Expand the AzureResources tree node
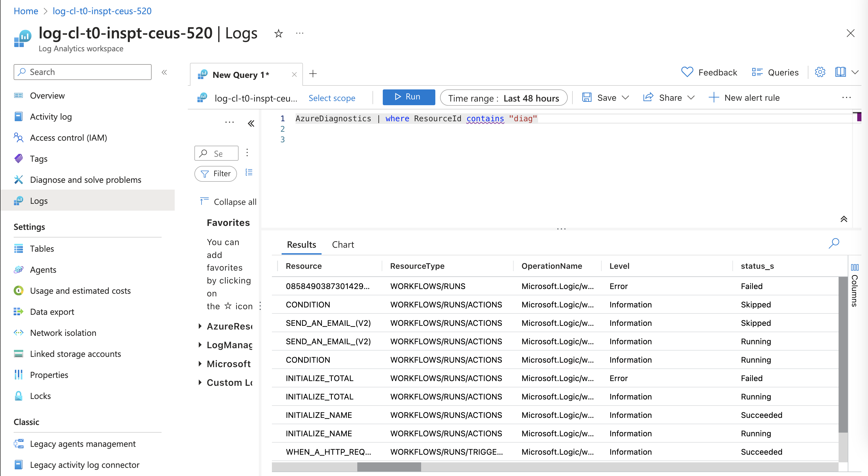This screenshot has width=868, height=476. (200, 326)
